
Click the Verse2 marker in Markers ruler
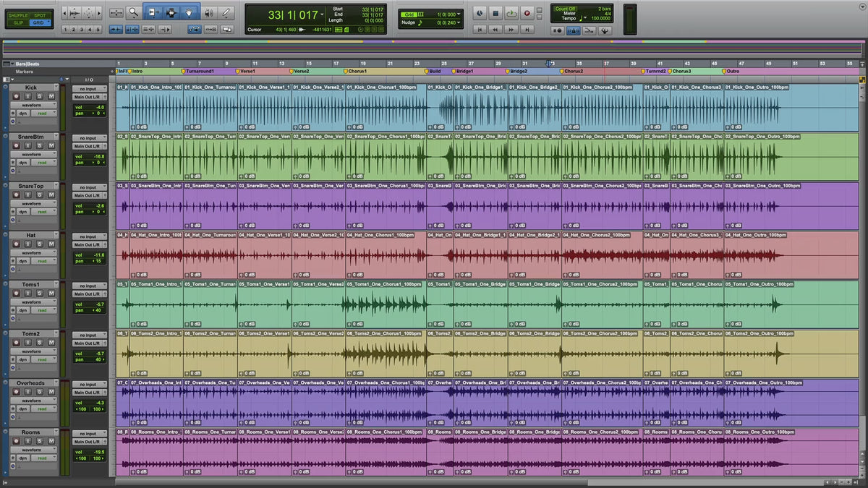click(301, 72)
